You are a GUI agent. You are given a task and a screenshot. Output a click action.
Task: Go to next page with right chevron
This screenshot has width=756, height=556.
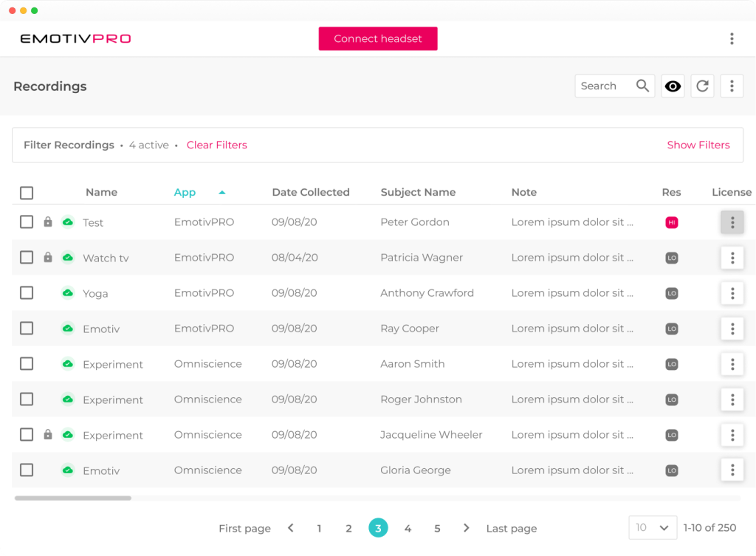point(466,528)
